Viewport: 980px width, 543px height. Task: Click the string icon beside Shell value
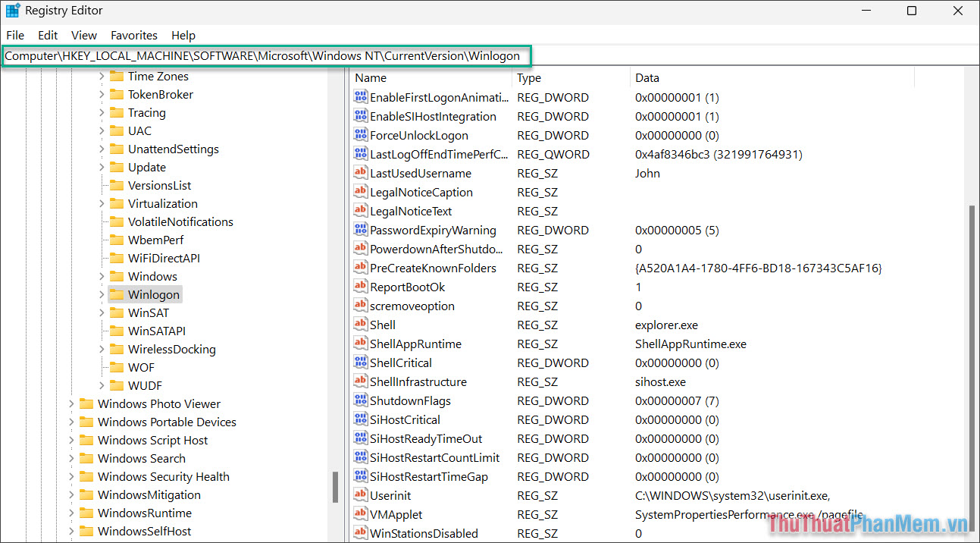point(361,325)
